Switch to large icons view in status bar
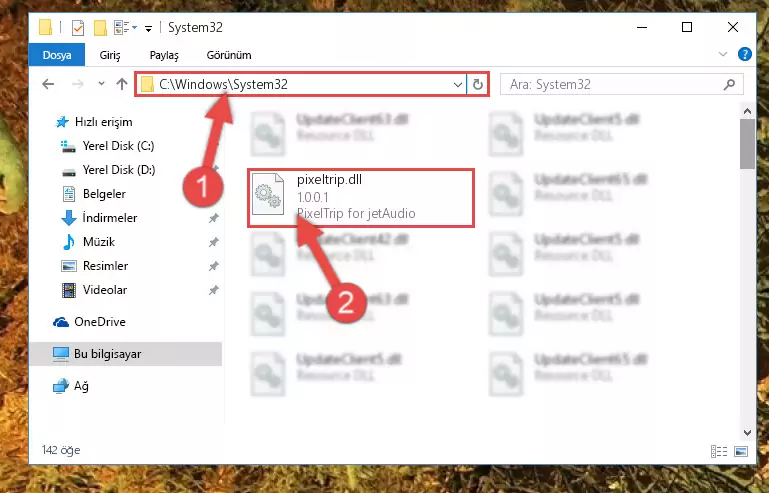The width and height of the screenshot is (769, 493). [x=741, y=451]
